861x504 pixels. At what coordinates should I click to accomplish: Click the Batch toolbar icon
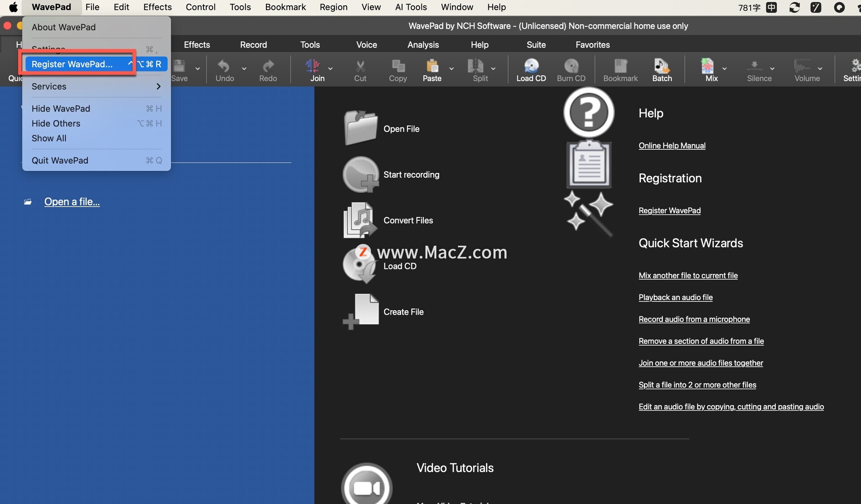(662, 66)
